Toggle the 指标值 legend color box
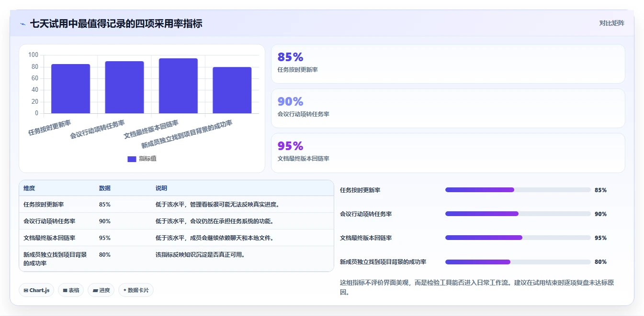644x316 pixels. pyautogui.click(x=132, y=159)
